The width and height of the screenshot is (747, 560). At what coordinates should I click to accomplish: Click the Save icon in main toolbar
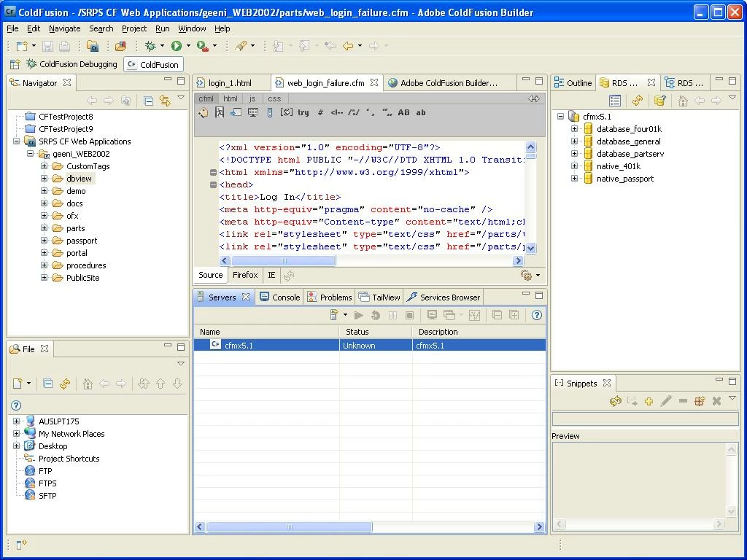pos(47,46)
